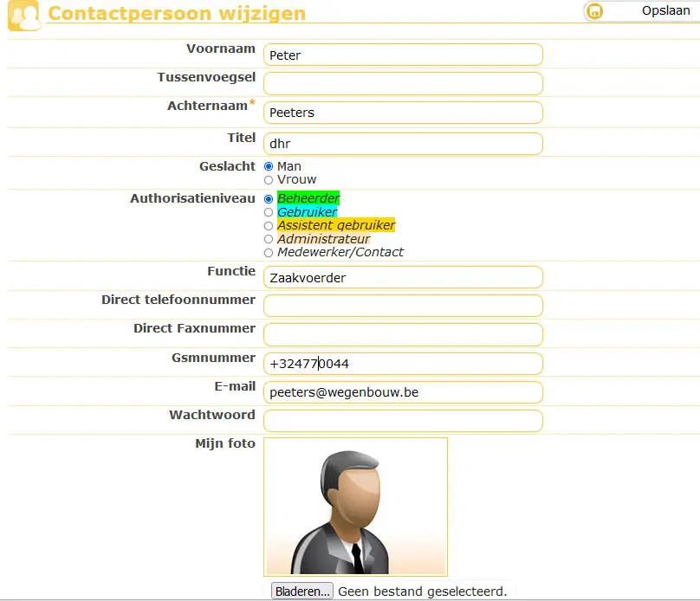The height and width of the screenshot is (601, 700).
Task: Select the Vrouw gender option
Action: coord(269,179)
